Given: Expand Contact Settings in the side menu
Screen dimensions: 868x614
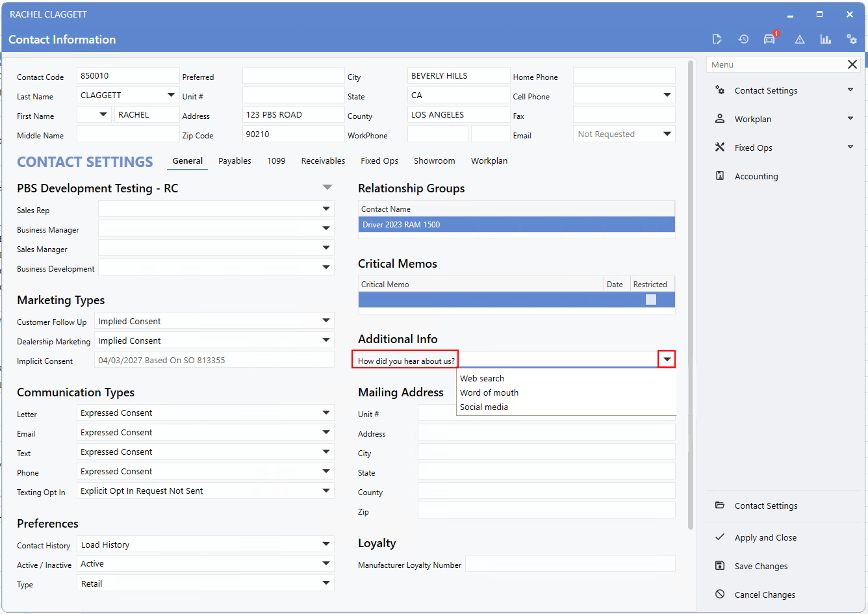Looking at the screenshot, I should [x=850, y=90].
